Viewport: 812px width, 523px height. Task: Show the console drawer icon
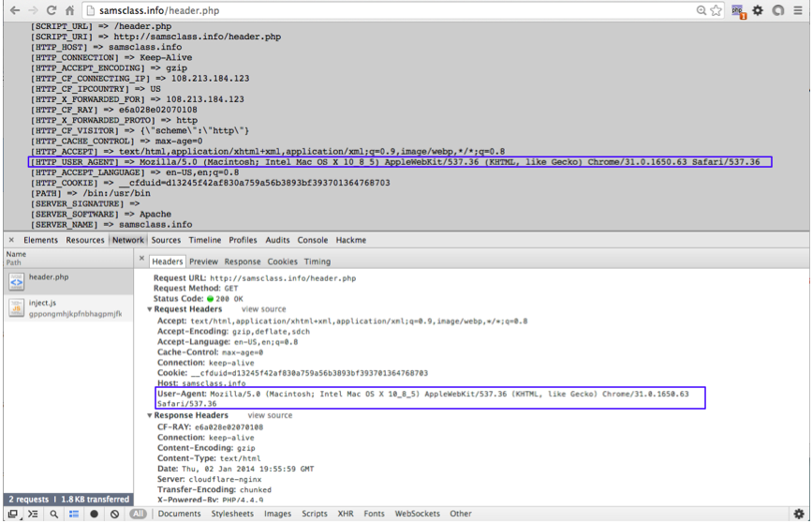click(33, 514)
